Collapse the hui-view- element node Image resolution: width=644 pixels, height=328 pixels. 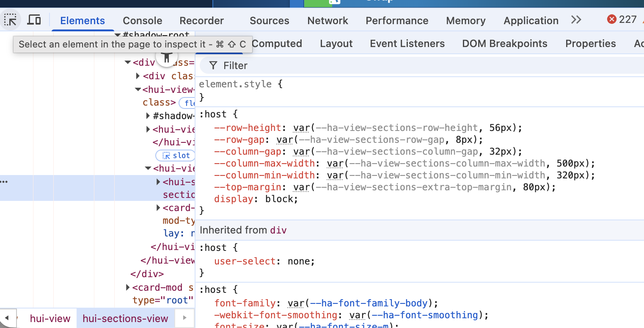(138, 90)
